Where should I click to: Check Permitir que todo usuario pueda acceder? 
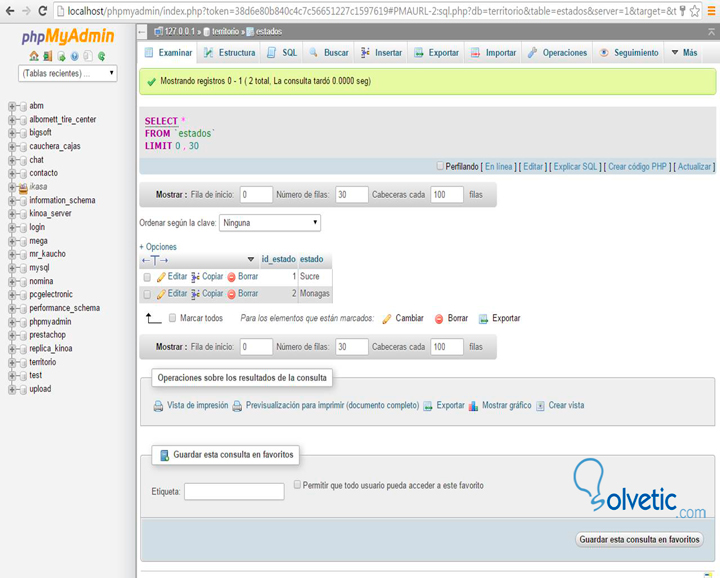coord(298,484)
